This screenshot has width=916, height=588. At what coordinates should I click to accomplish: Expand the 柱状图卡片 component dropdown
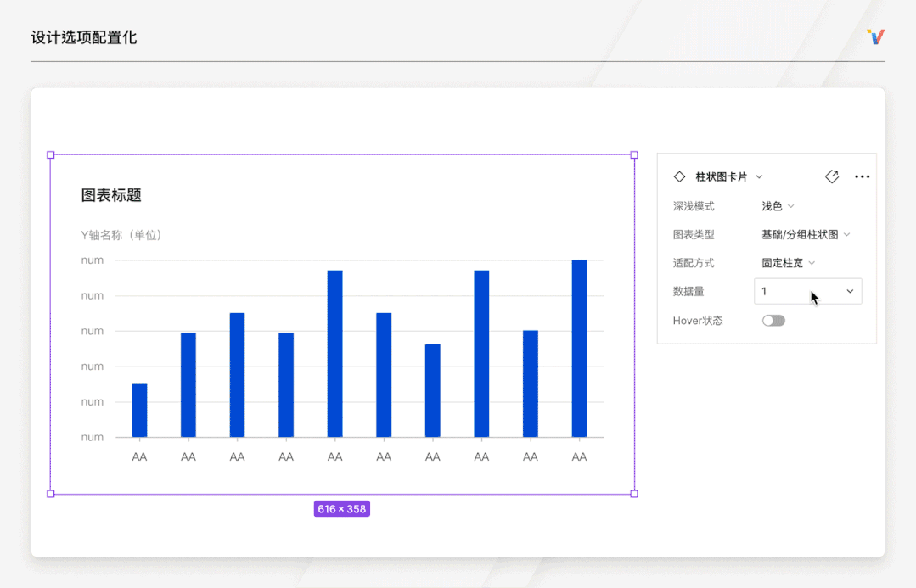[759, 176]
